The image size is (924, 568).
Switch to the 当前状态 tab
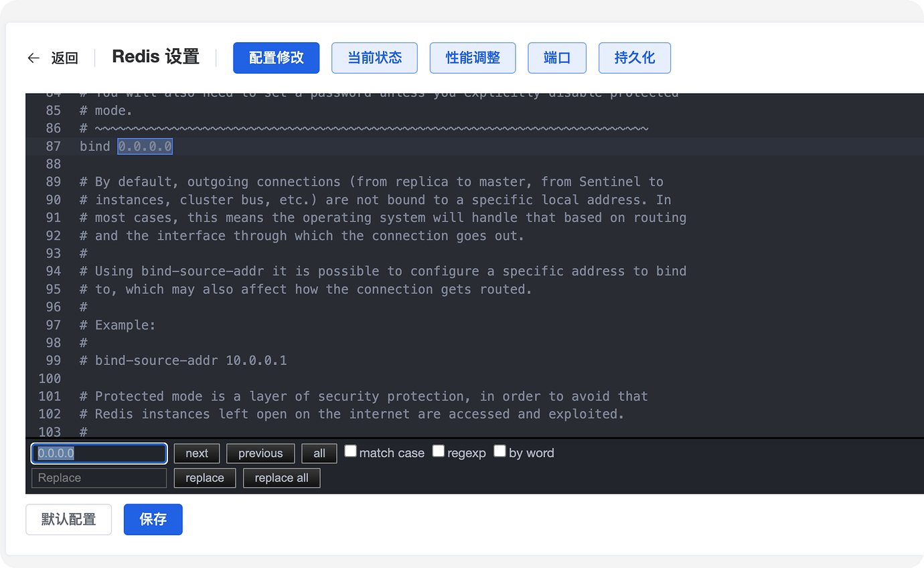[x=374, y=58]
